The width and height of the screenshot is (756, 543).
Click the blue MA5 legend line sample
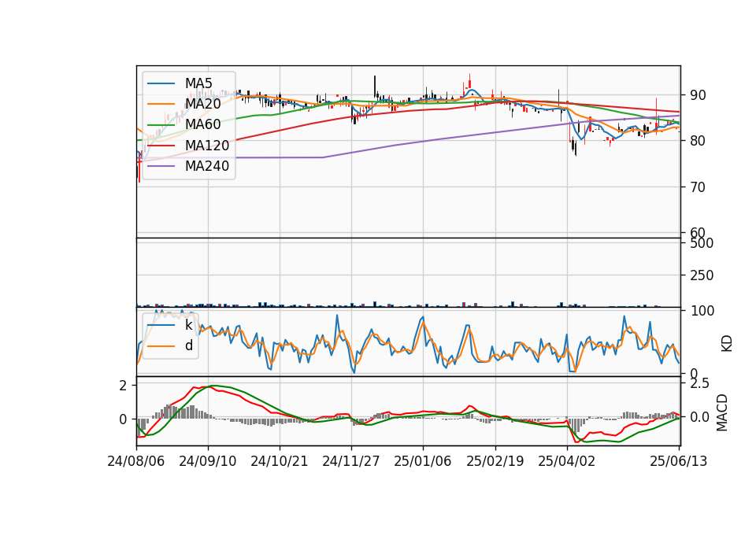pos(161,84)
